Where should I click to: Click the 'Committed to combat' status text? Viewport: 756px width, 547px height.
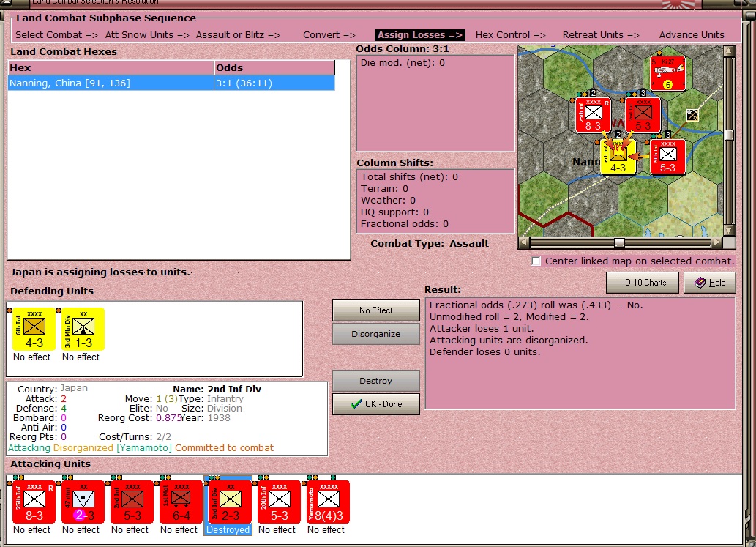pos(224,447)
